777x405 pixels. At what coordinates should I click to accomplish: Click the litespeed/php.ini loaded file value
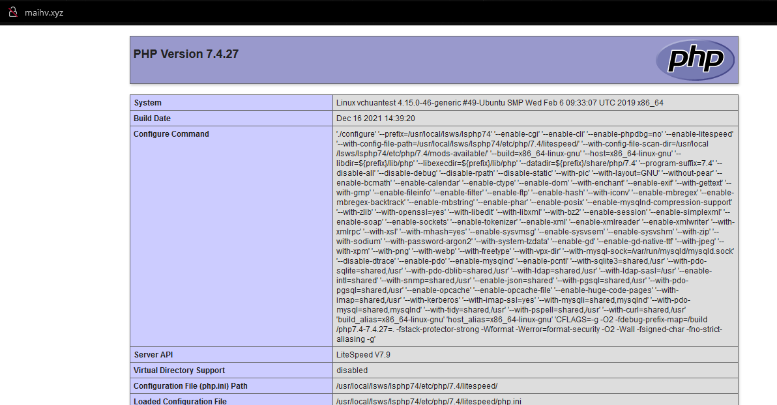tap(429, 401)
